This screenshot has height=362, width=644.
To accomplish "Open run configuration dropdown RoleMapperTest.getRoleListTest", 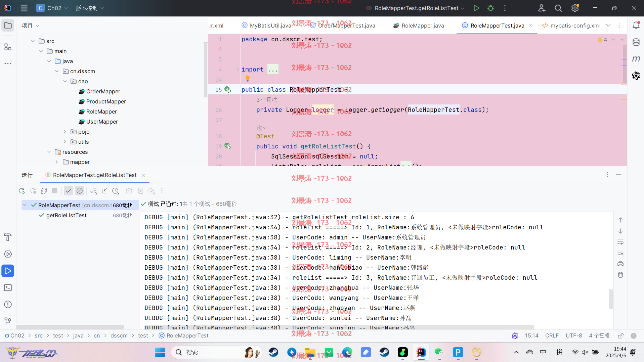I will 415,8.
